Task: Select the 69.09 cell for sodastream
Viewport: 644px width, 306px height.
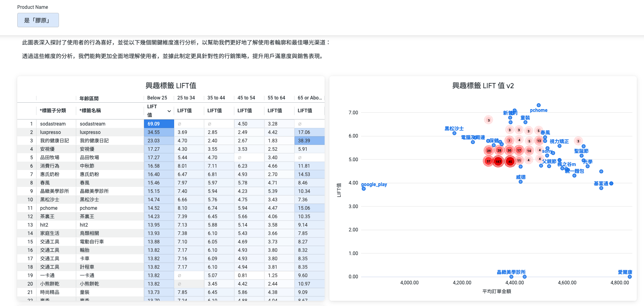Action: [x=159, y=124]
